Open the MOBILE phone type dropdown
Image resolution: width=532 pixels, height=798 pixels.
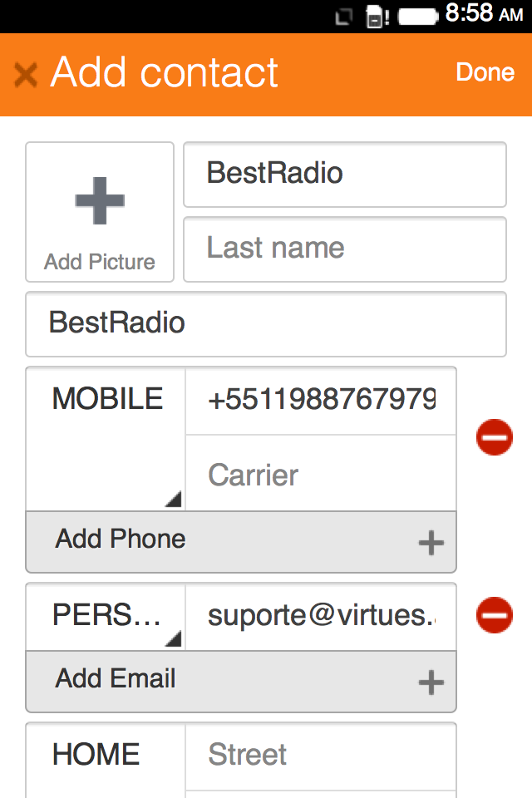106,438
